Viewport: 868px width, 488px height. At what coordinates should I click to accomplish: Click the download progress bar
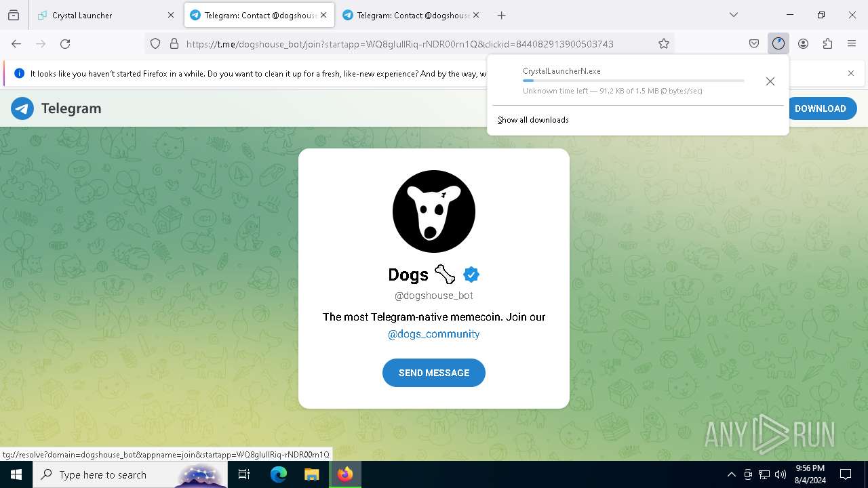pyautogui.click(x=633, y=81)
